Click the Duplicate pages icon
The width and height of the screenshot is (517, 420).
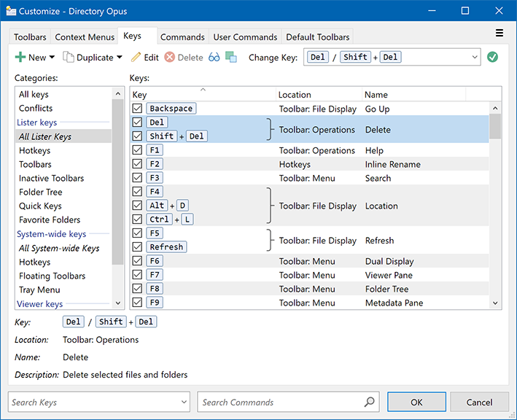[x=69, y=58]
